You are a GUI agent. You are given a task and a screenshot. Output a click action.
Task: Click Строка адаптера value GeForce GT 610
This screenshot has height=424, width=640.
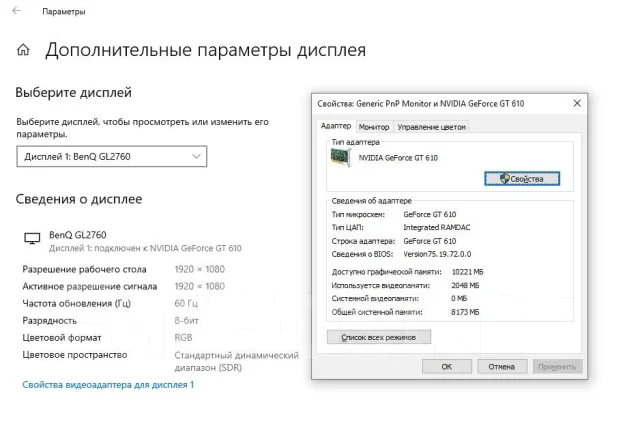(430, 241)
